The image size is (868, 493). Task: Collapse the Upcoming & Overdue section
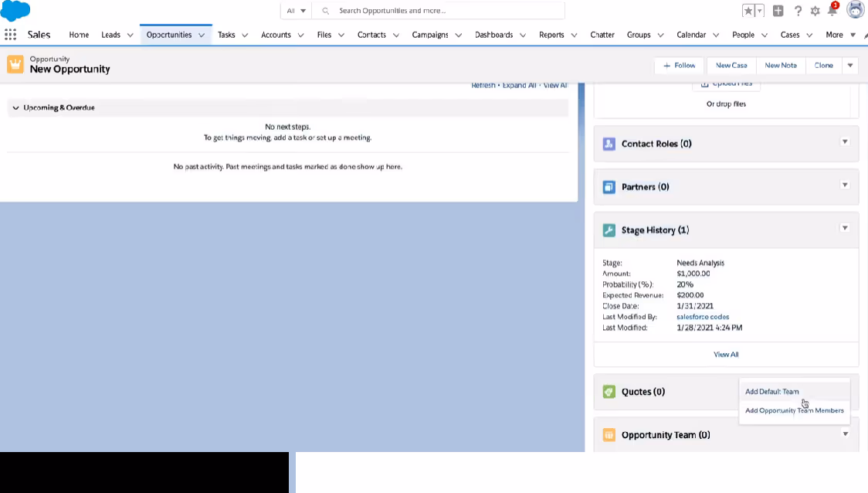[16, 107]
